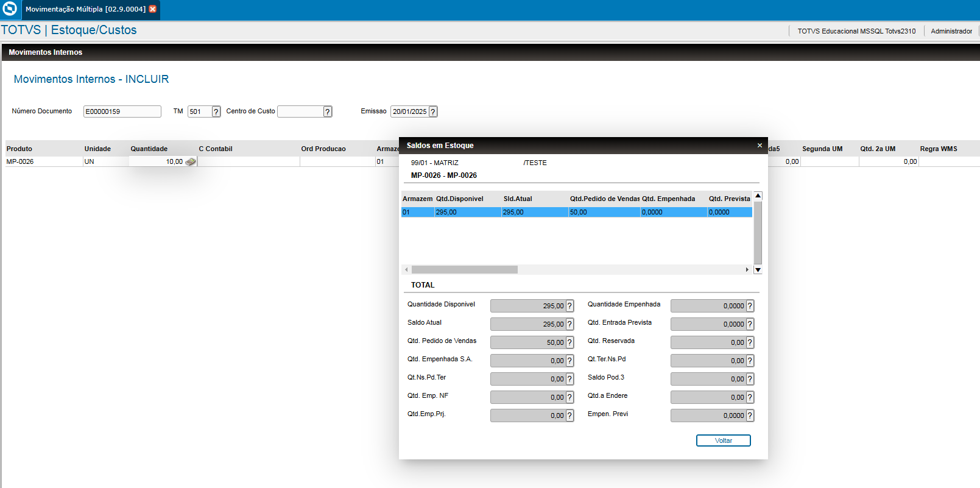Click the Emissao date field

(x=409, y=111)
